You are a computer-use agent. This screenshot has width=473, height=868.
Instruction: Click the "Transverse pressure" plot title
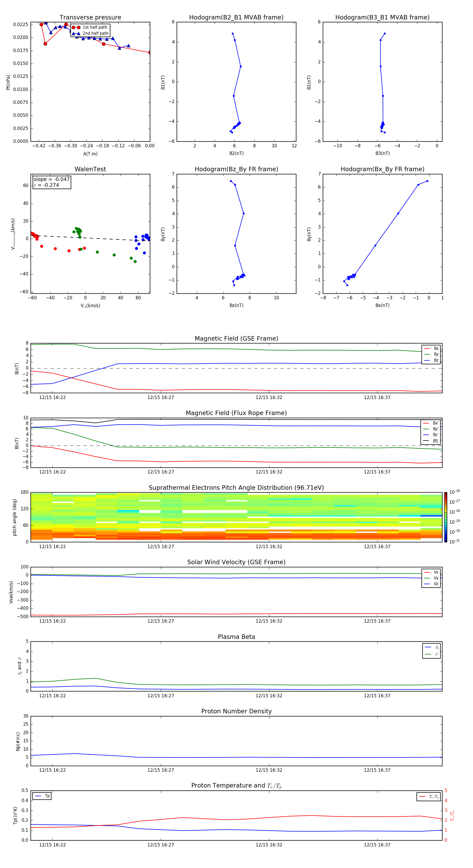coord(90,17)
